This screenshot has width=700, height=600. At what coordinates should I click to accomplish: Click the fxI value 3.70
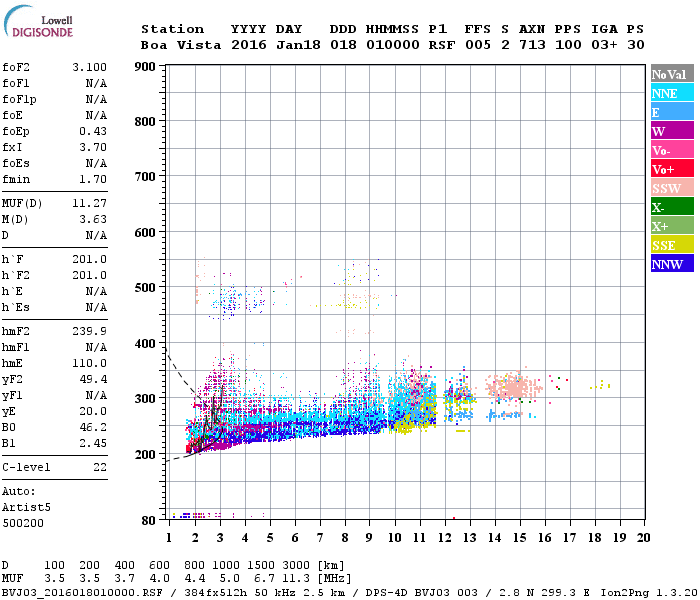point(93,147)
